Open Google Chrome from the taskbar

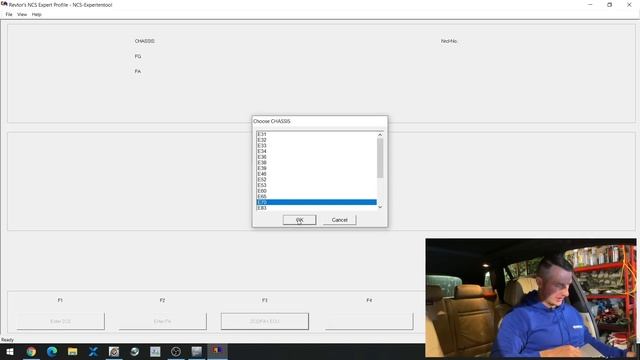pyautogui.click(x=31, y=351)
